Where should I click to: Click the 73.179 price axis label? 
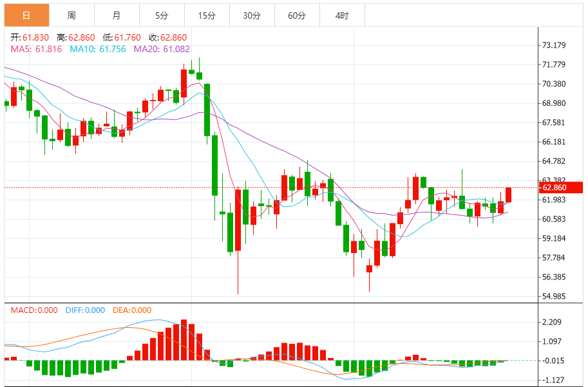(x=554, y=45)
